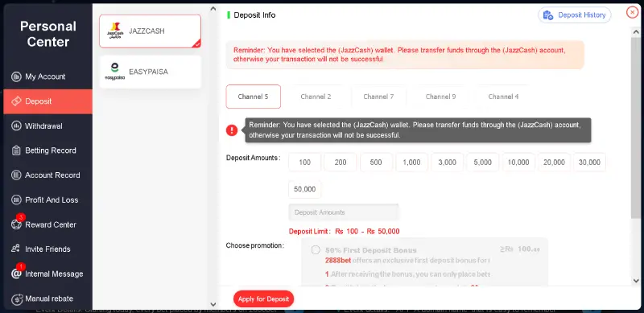Open Invite Friends page
The width and height of the screenshot is (644, 313).
point(47,249)
